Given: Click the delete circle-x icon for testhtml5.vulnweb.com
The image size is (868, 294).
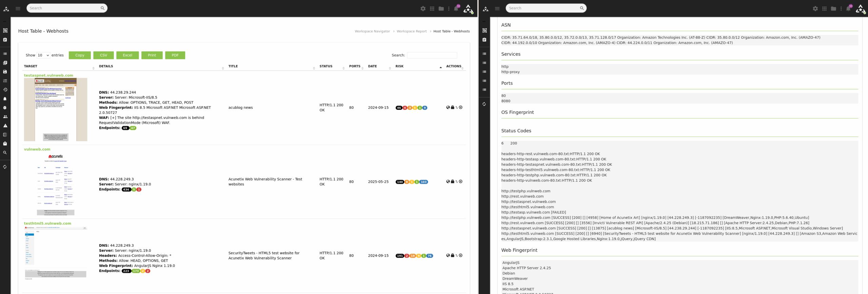Looking at the screenshot, I should pyautogui.click(x=460, y=255).
